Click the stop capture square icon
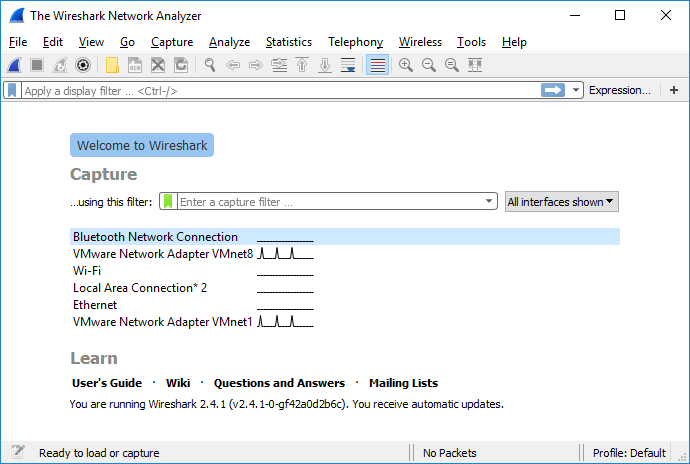The image size is (690, 464). tap(37, 65)
